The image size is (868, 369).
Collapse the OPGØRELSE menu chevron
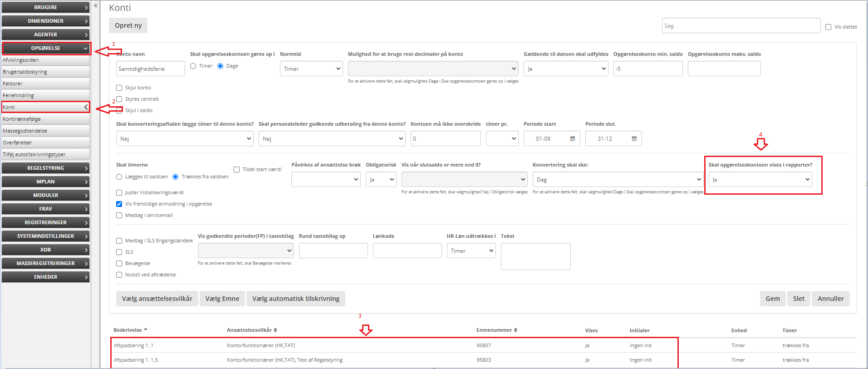click(85, 48)
